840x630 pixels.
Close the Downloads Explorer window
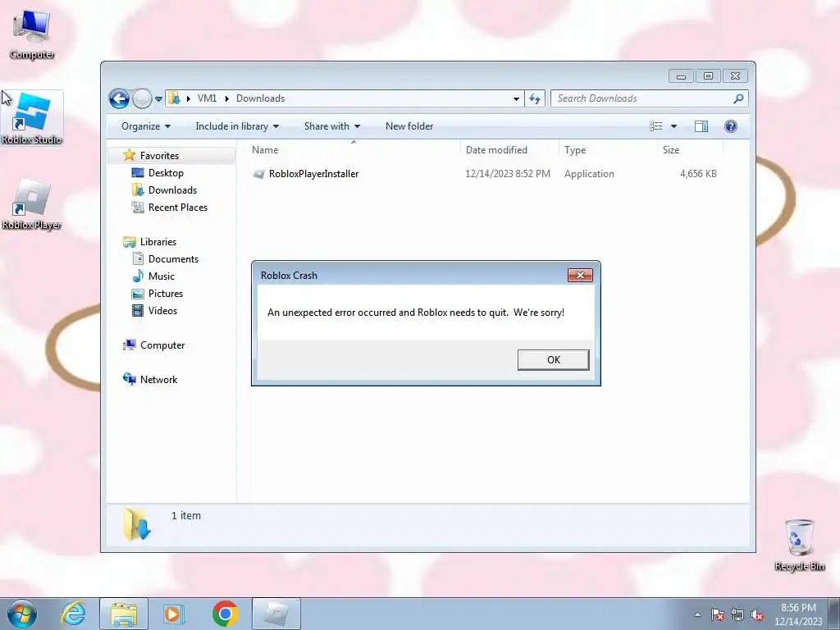coord(735,76)
